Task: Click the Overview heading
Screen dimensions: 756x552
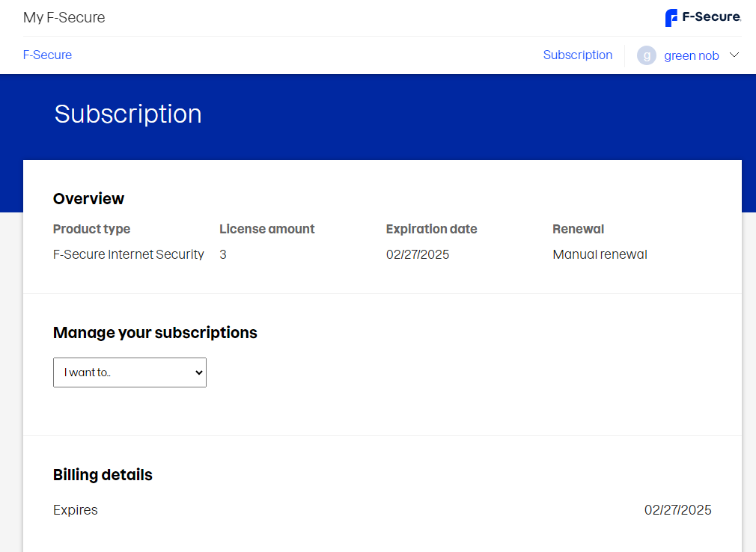Action: click(x=89, y=198)
